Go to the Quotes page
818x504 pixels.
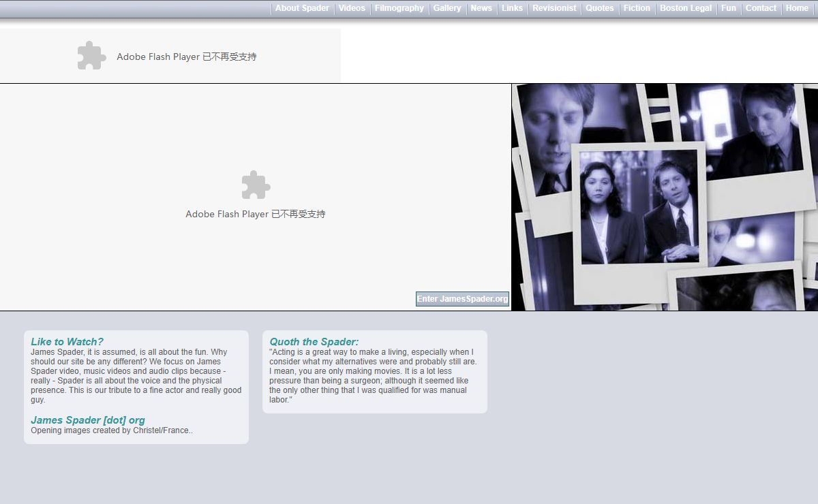click(600, 8)
